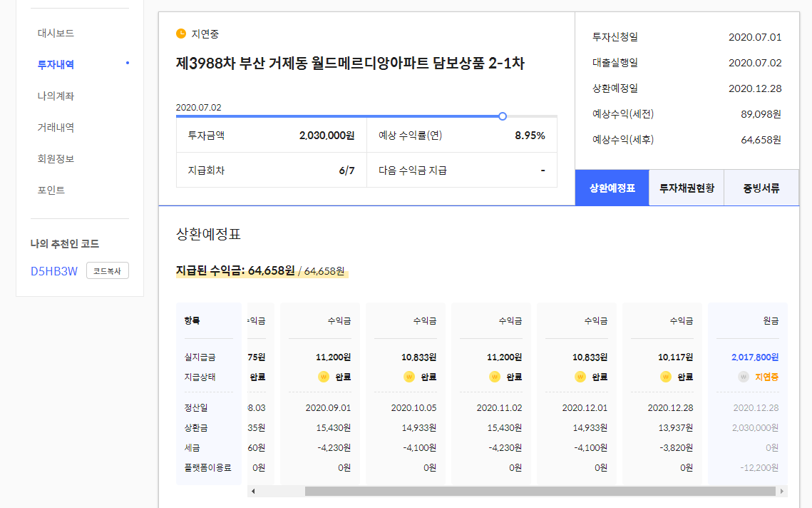Image resolution: width=812 pixels, height=508 pixels.
Task: Click 대출실행일 date 2020.07.02
Action: click(x=754, y=63)
